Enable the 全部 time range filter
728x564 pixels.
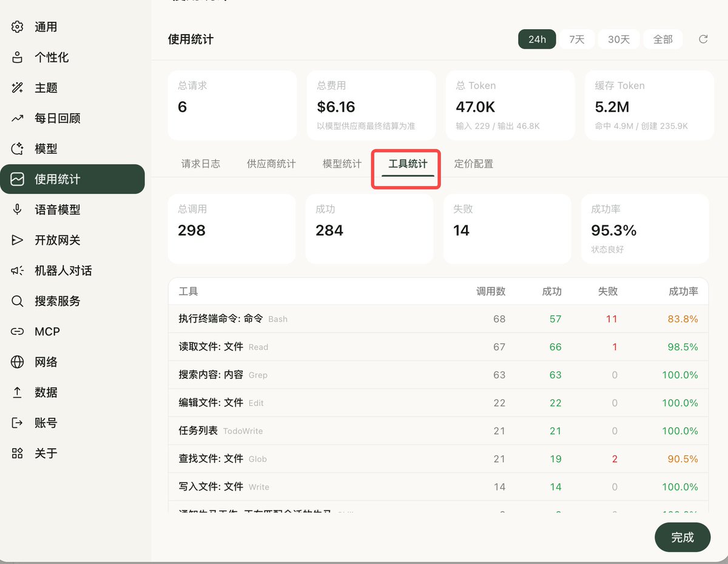click(x=663, y=38)
